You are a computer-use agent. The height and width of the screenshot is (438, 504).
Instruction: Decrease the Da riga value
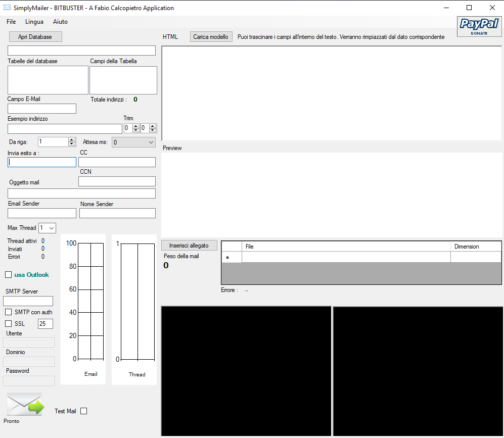(72, 144)
